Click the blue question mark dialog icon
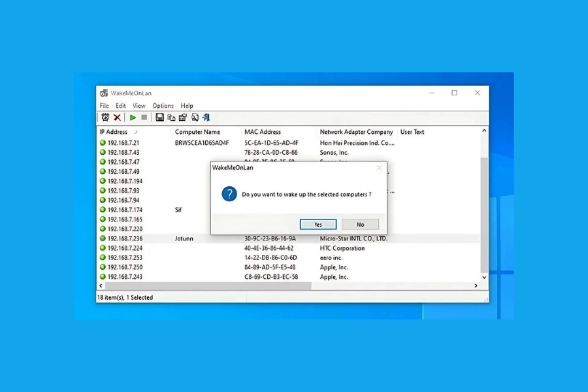The image size is (588, 392). tap(229, 194)
